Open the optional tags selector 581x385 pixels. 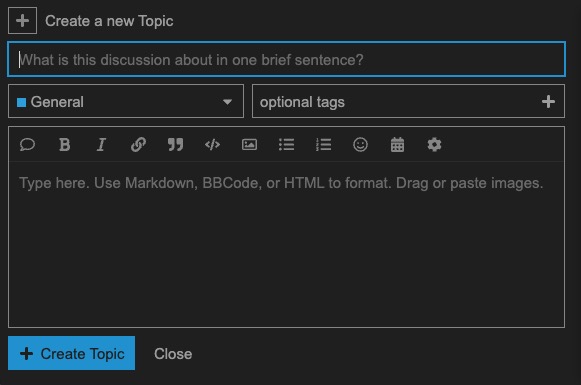(408, 101)
